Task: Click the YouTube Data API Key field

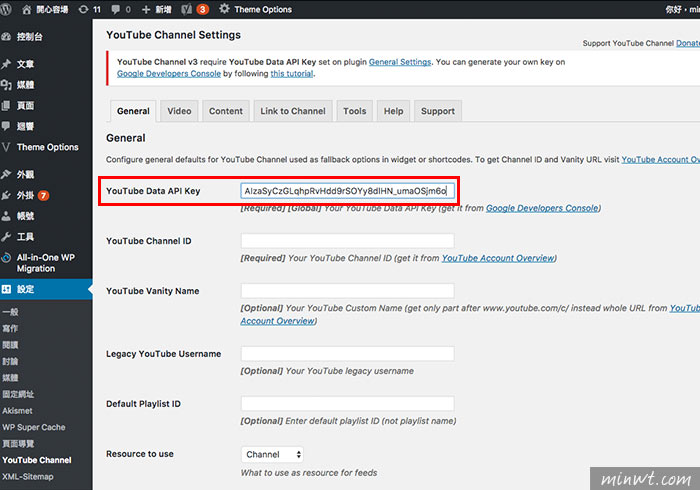Action: [347, 191]
